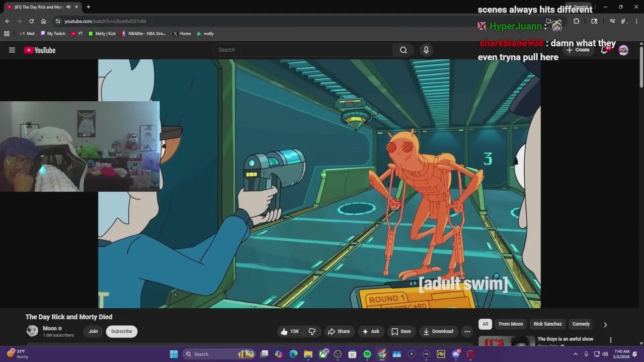Open Xbox app from taskbar
Screen dimensions: 644x362
pyautogui.click(x=323, y=354)
